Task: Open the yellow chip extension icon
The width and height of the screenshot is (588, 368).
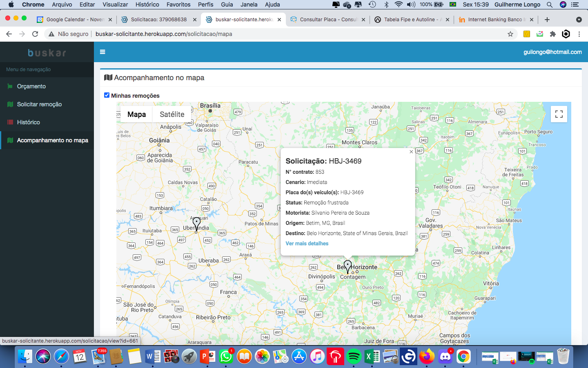Action: tap(527, 34)
